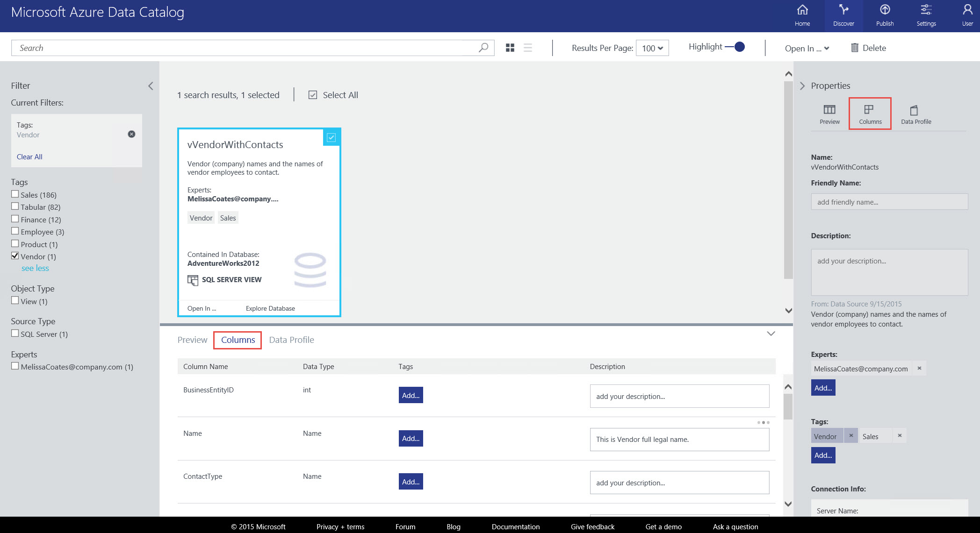
Task: Check the Product (1) tag filter
Action: point(15,243)
